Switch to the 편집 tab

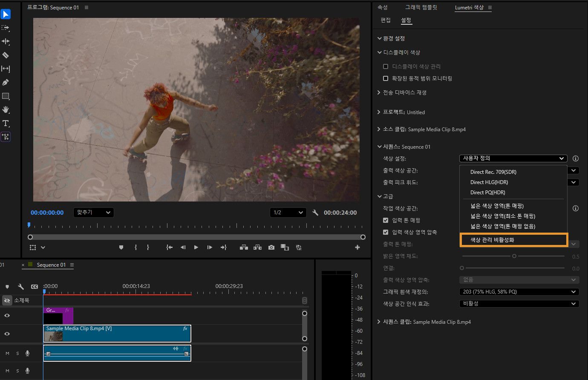pyautogui.click(x=386, y=20)
